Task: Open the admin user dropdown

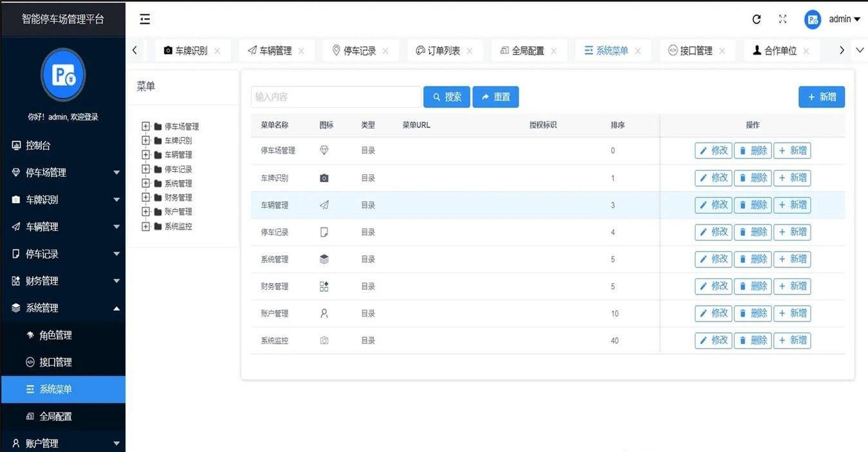Action: pos(844,19)
